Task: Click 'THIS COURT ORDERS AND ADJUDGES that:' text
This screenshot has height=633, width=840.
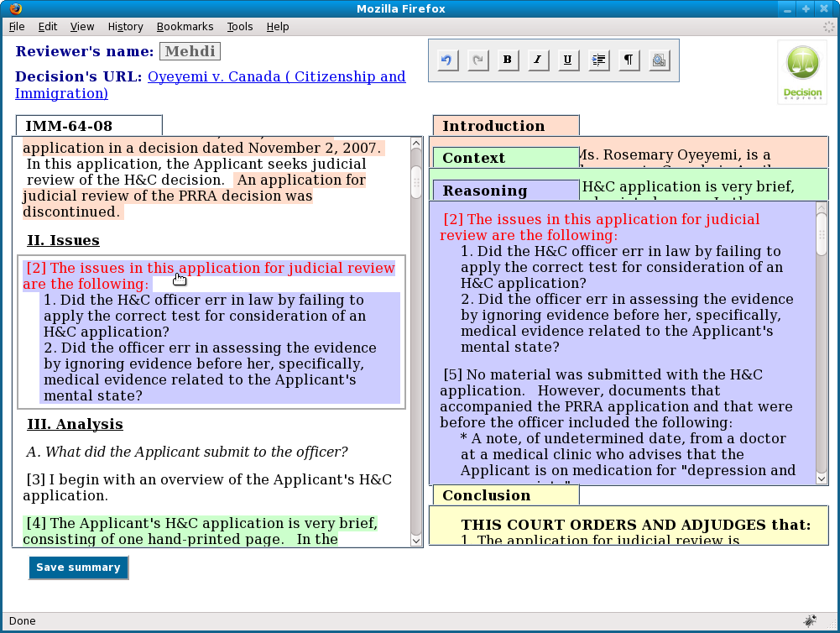Action: pos(636,525)
